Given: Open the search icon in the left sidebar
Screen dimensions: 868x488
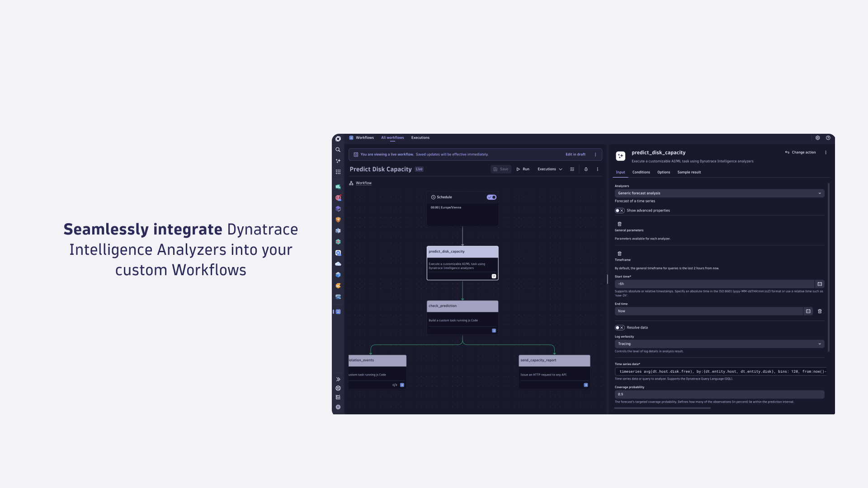Looking at the screenshot, I should pyautogui.click(x=338, y=150).
